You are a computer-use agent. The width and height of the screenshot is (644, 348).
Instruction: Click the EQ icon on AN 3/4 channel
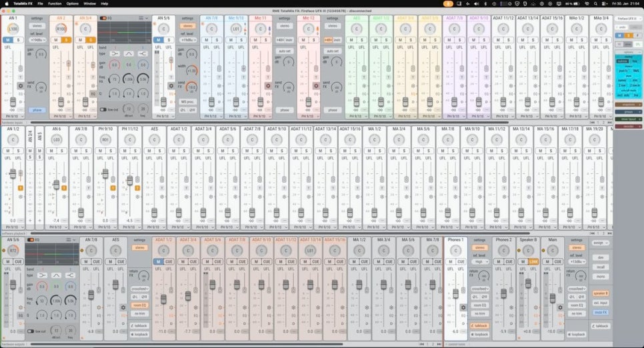click(x=94, y=93)
